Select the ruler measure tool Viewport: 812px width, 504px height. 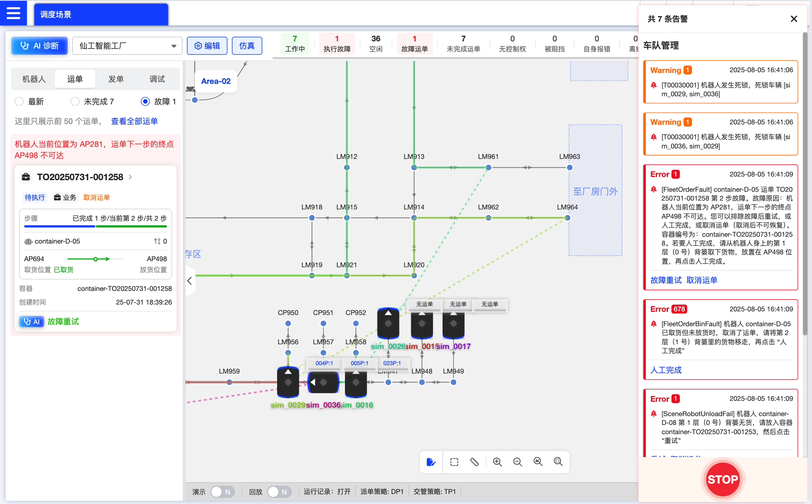point(474,462)
